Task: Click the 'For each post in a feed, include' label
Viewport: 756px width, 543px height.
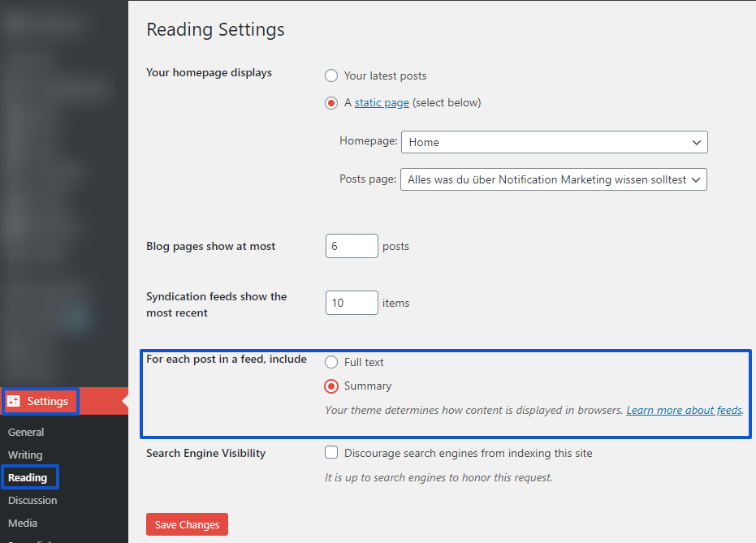Action: pos(227,360)
